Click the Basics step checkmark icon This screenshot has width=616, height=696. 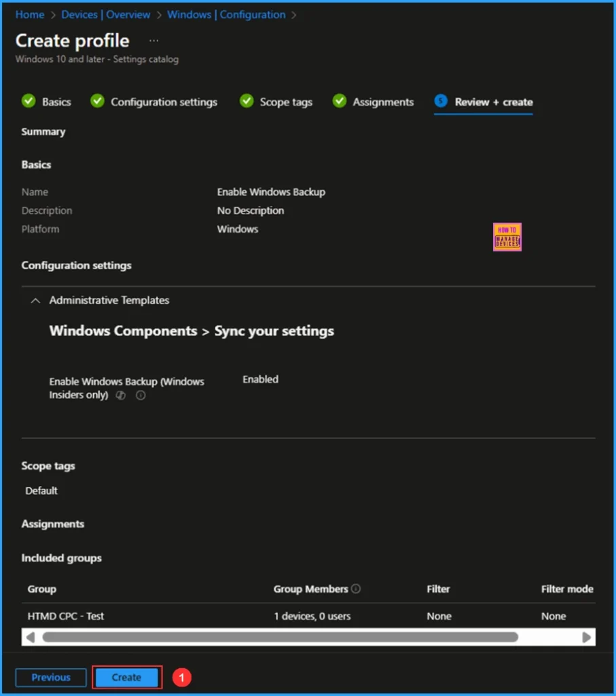click(29, 101)
